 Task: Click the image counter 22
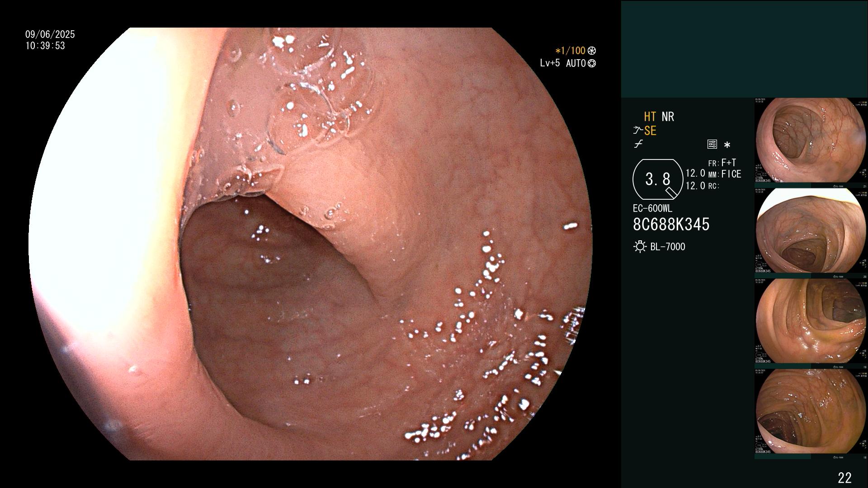pos(844,478)
